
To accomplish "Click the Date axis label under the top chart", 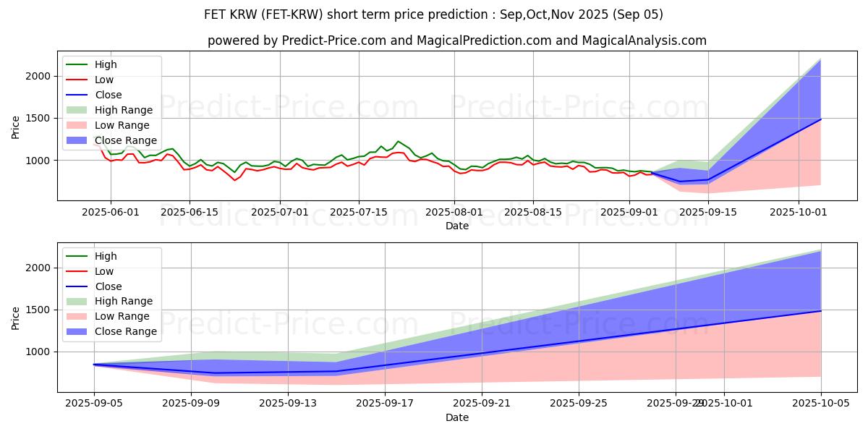I will (x=456, y=226).
